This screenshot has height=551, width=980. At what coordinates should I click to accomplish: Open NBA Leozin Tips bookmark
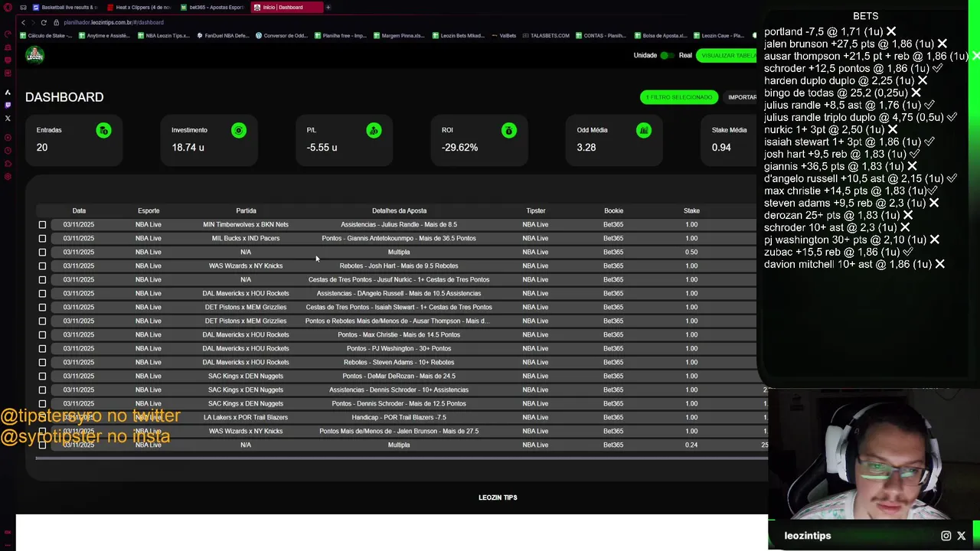(x=165, y=35)
